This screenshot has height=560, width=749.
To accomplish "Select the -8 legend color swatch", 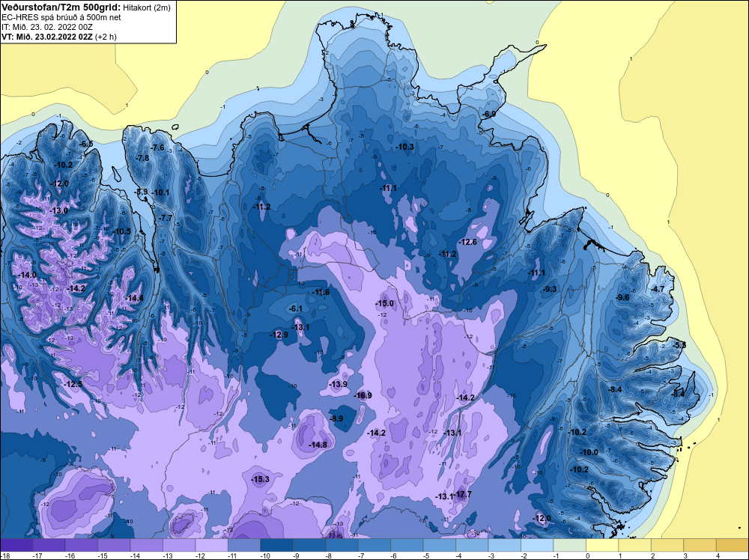I will coord(342,545).
